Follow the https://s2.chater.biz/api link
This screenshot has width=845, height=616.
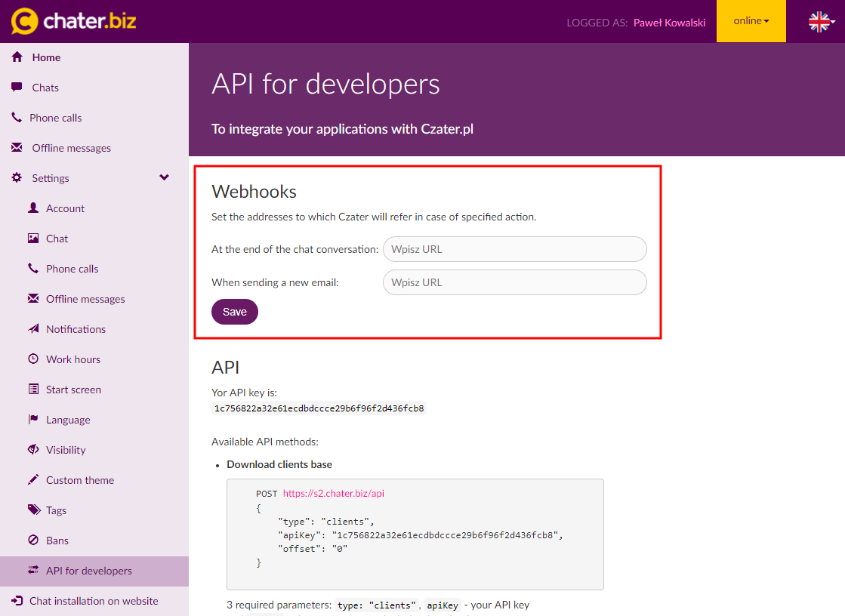pos(334,493)
